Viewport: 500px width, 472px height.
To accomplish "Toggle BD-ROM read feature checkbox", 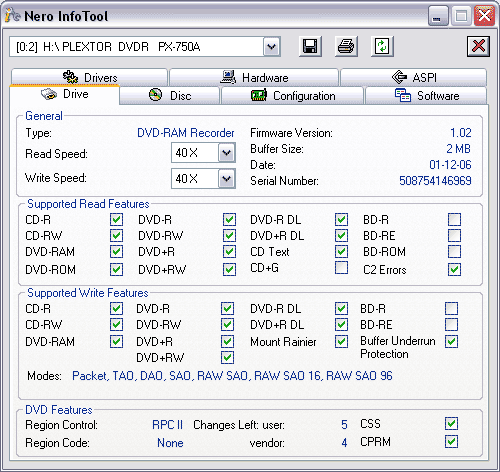I will tap(454, 252).
